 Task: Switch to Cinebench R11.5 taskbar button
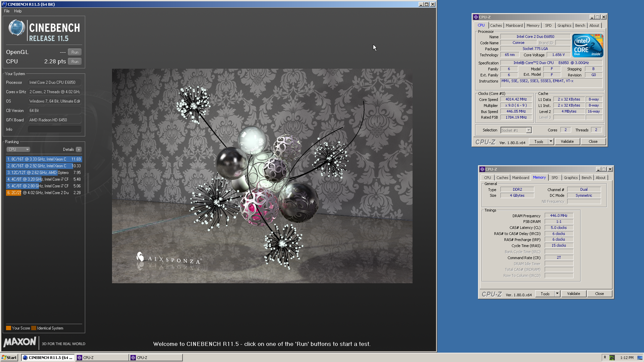tap(47, 358)
